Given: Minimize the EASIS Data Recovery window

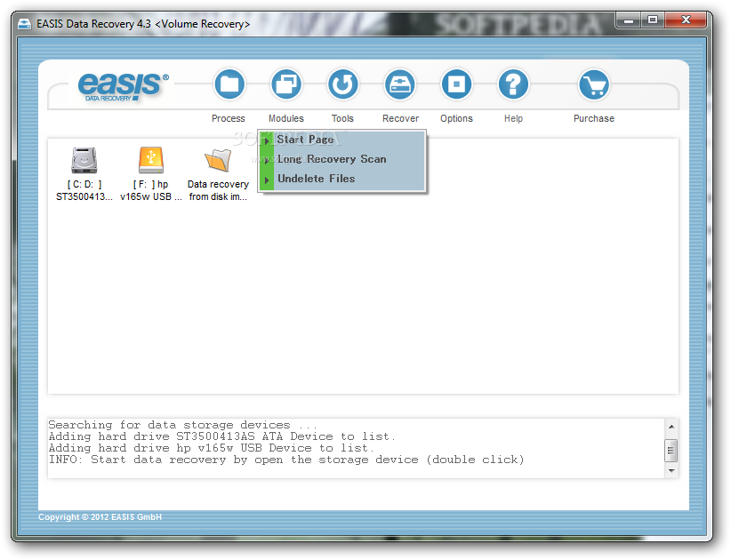Looking at the screenshot, I should point(629,20).
